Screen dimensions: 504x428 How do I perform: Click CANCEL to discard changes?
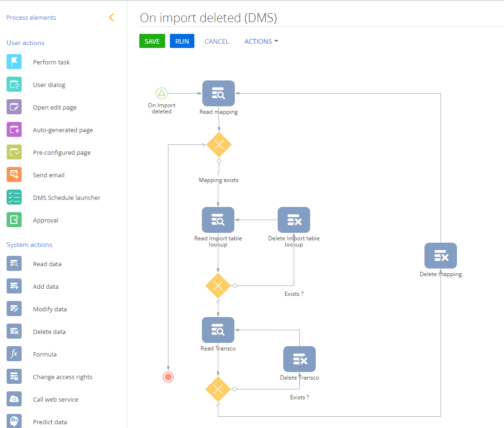(x=216, y=41)
